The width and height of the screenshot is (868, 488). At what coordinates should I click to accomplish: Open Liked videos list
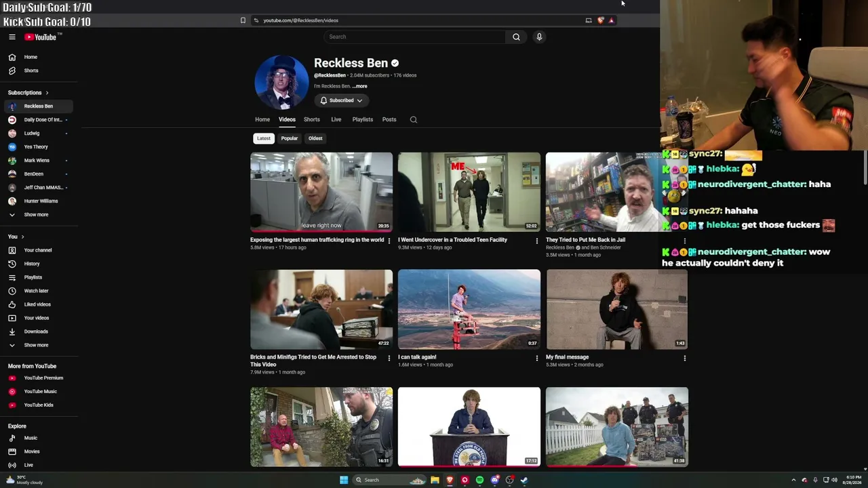tap(38, 304)
